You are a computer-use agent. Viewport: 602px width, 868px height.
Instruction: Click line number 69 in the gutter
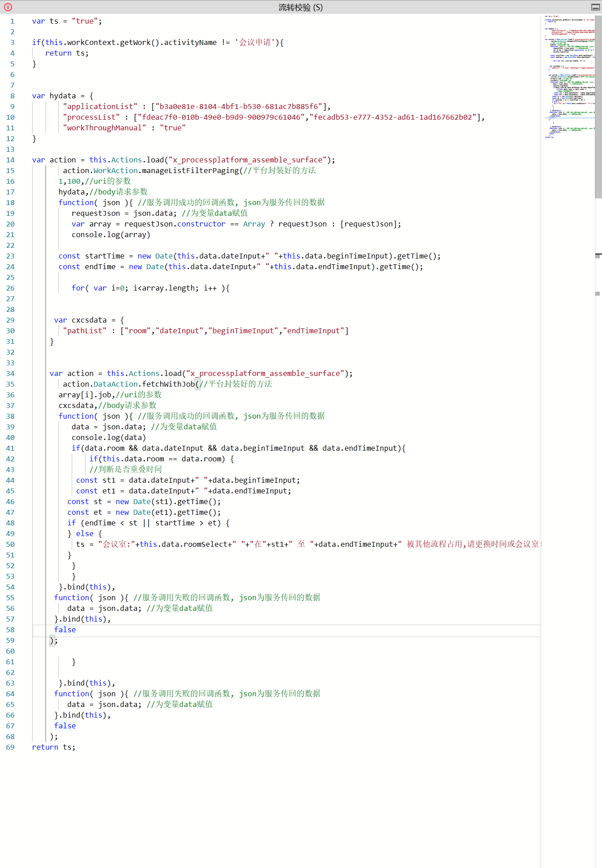(11, 747)
